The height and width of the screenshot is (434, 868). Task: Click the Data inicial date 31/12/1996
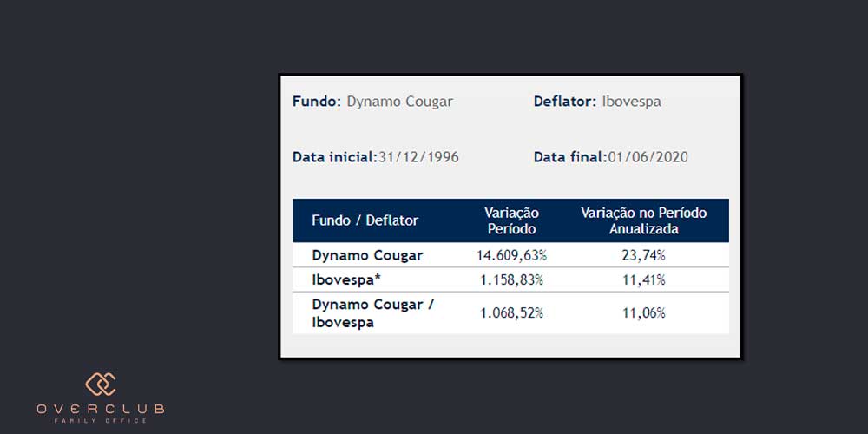418,157
